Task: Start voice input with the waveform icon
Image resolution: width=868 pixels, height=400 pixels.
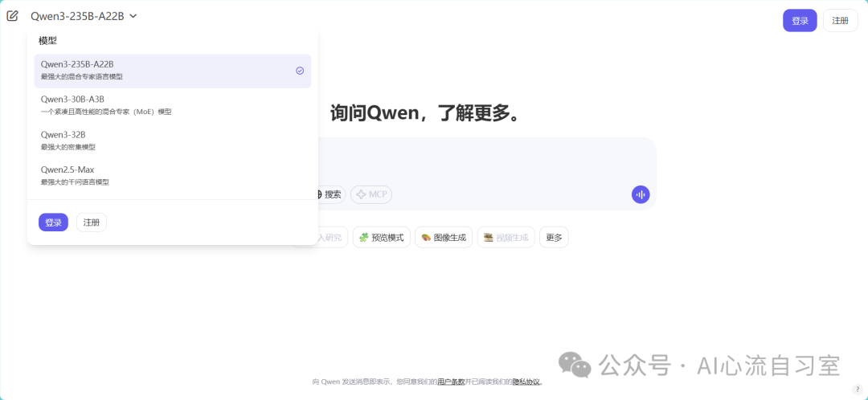Action: [641, 194]
